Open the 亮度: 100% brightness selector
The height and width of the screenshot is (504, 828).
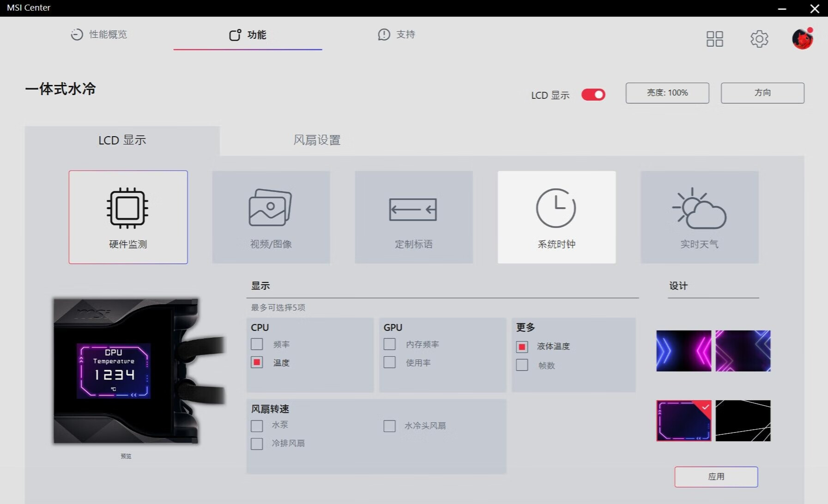click(667, 93)
